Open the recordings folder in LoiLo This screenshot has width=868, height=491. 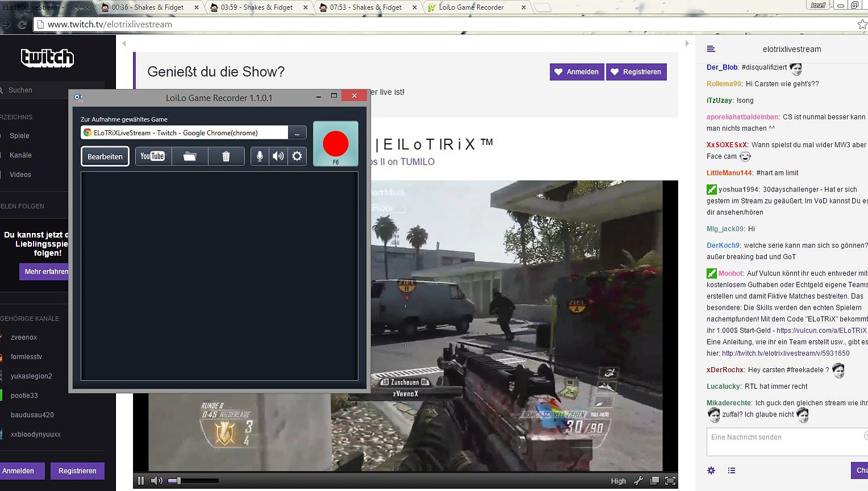[189, 156]
